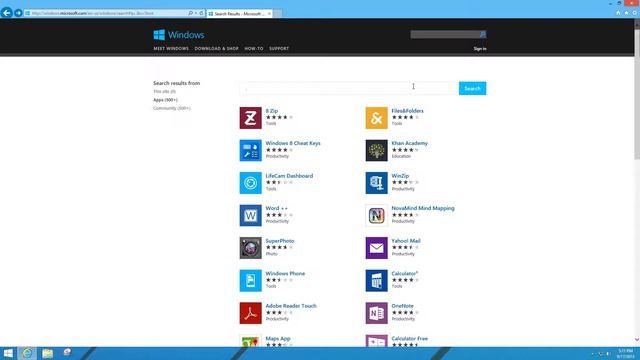
Task: Go forward with browser forward arrow
Action: pyautogui.click(x=18, y=13)
